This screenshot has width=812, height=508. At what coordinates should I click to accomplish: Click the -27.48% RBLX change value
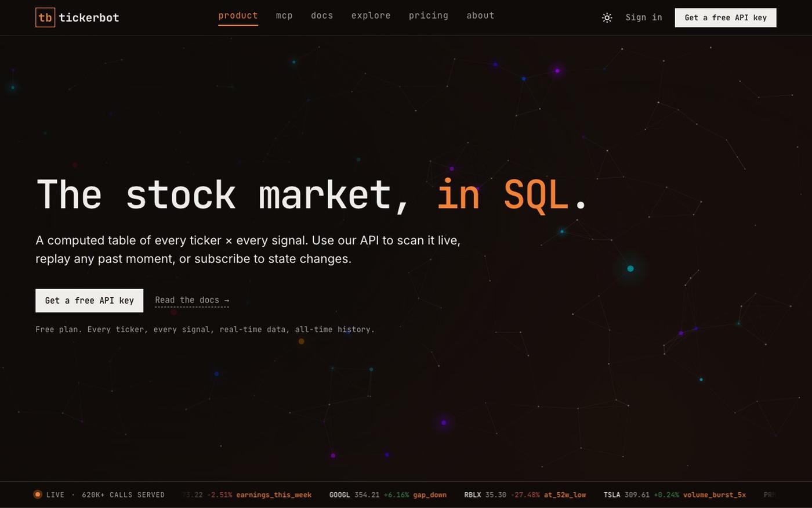[525, 495]
